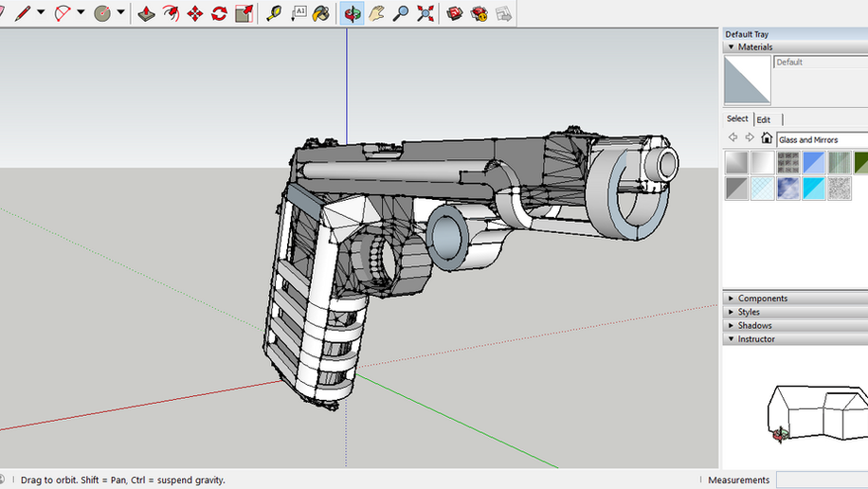
Task: Switch to the Edit tab in Materials
Action: point(763,119)
